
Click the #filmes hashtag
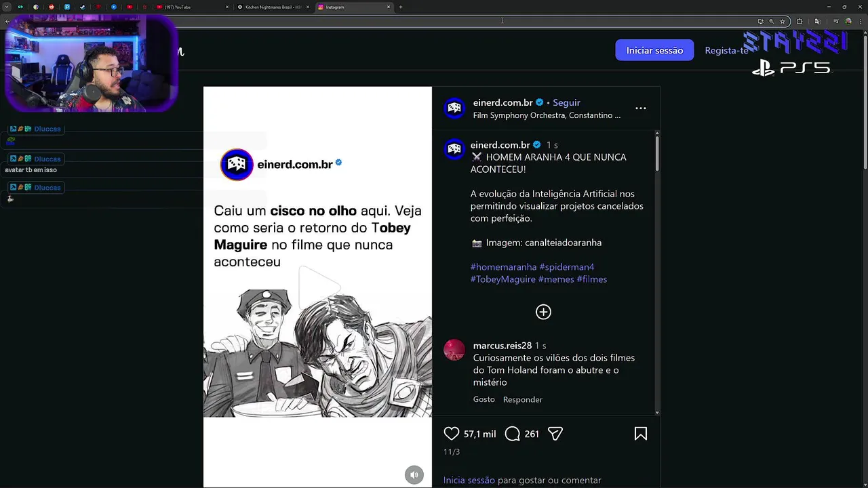click(x=592, y=279)
